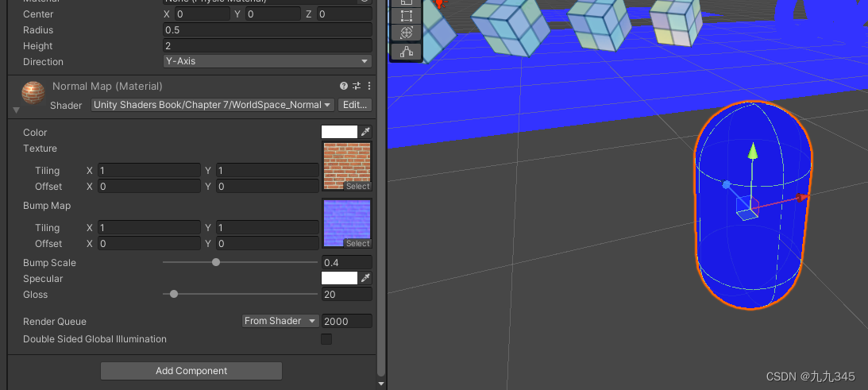This screenshot has height=390, width=868.
Task: Click the Center Z field
Action: click(345, 14)
